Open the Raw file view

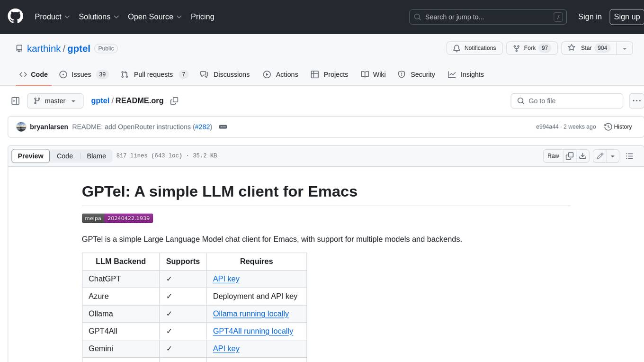coord(553,156)
